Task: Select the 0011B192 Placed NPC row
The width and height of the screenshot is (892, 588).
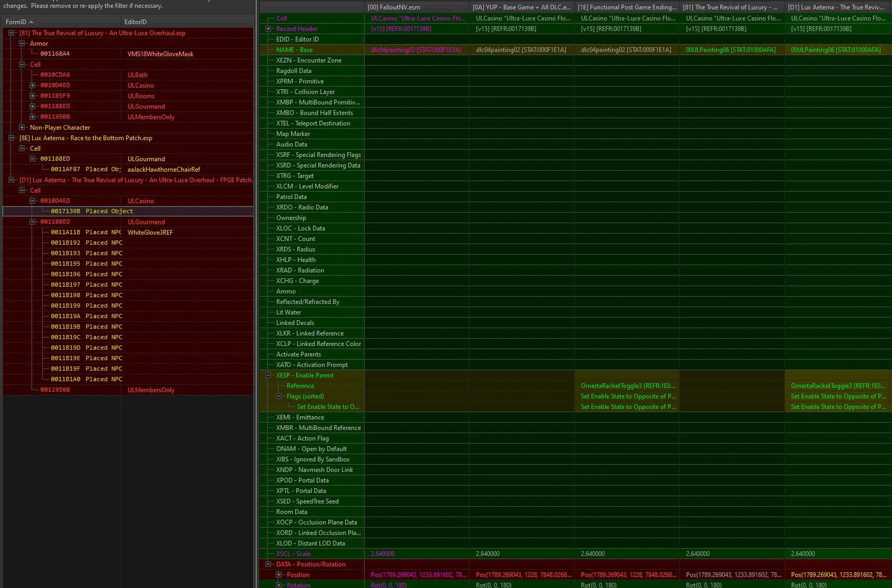Action: pos(128,243)
